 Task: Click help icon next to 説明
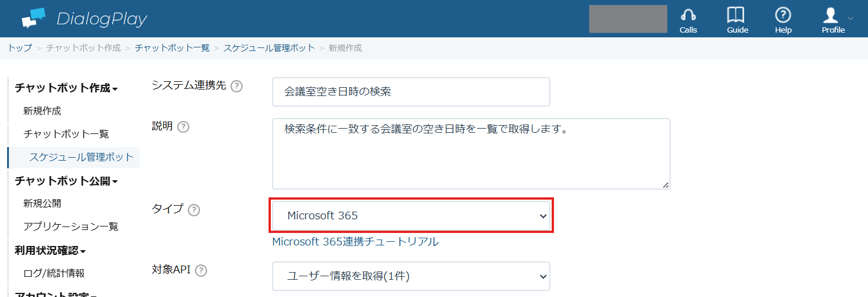[x=183, y=126]
